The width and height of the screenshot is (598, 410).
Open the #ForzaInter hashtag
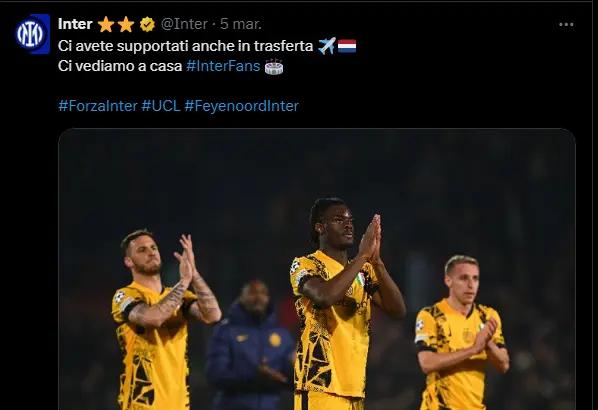pyautogui.click(x=98, y=106)
